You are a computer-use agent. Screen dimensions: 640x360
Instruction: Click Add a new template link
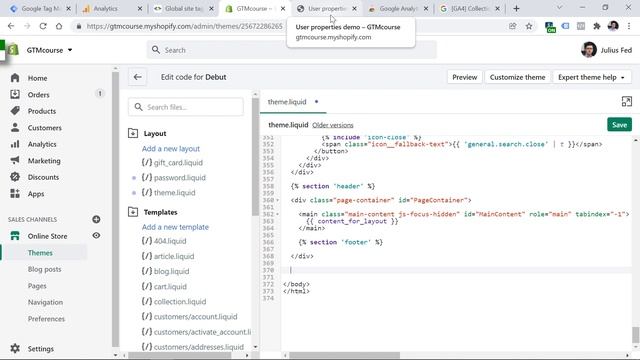[175, 227]
